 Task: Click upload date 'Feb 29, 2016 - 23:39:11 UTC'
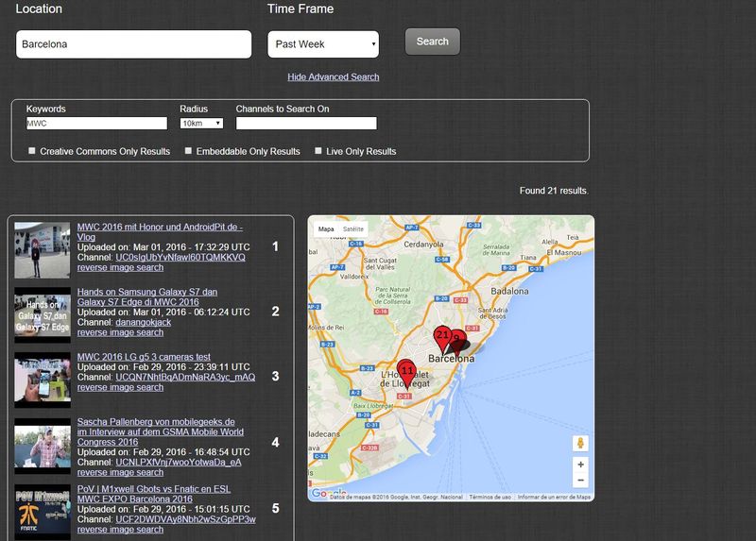[192, 367]
